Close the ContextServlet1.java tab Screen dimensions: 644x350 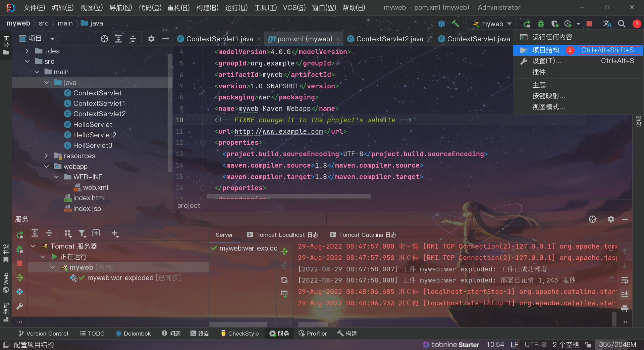[x=259, y=39]
